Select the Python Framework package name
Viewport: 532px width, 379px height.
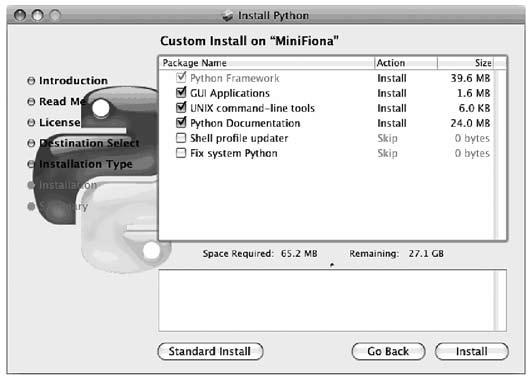[x=235, y=78]
